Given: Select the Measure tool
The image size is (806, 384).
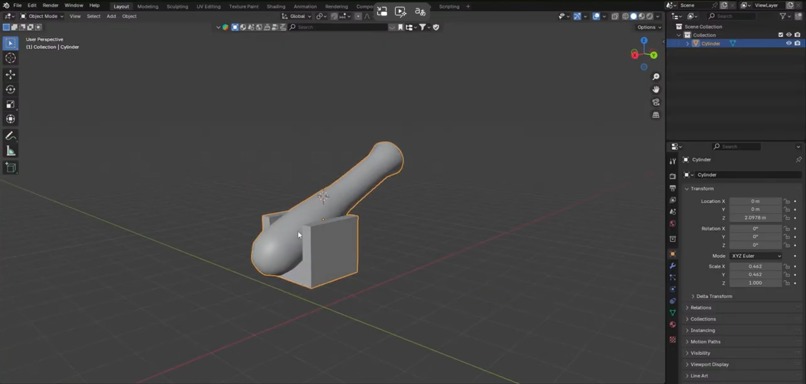Looking at the screenshot, I should pyautogui.click(x=10, y=151).
